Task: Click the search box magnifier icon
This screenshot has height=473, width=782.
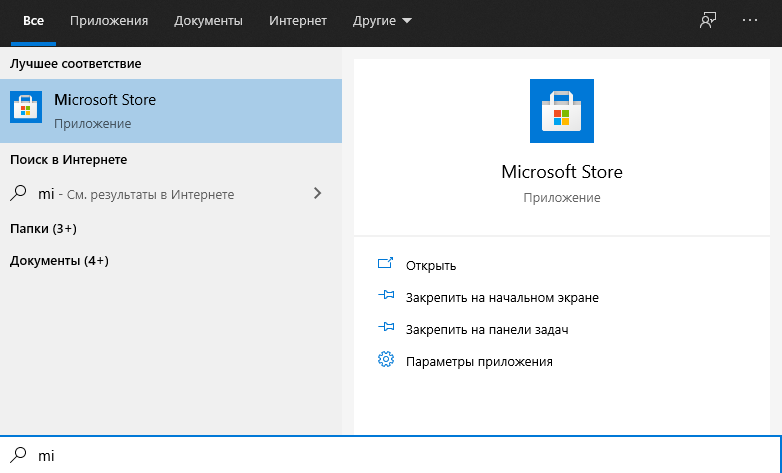Action: 18,455
